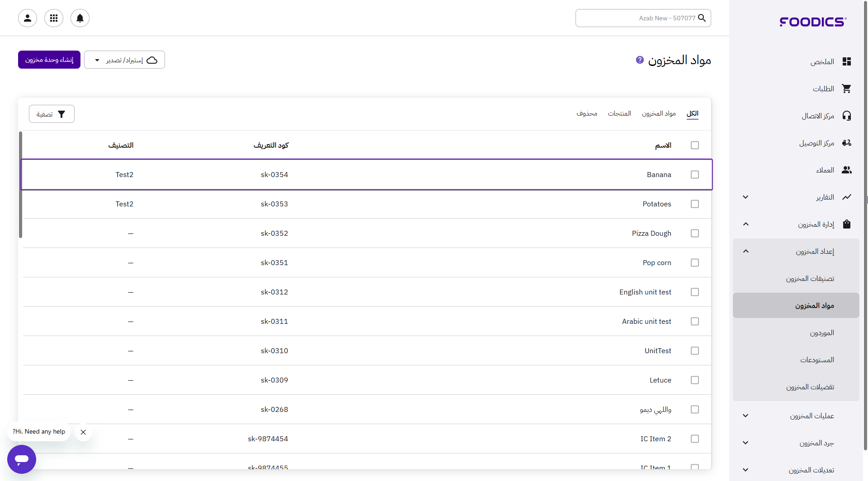
Task: Switch to the deleted items tab
Action: pyautogui.click(x=586, y=113)
